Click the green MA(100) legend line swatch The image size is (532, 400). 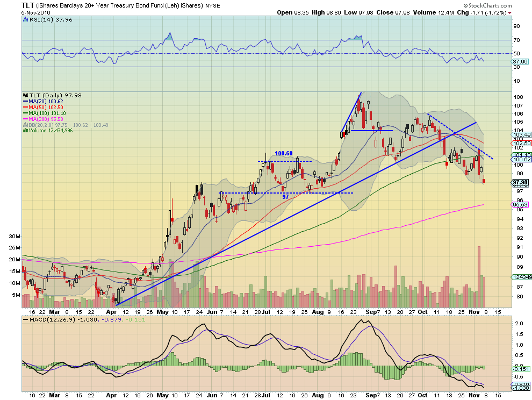pyautogui.click(x=25, y=113)
